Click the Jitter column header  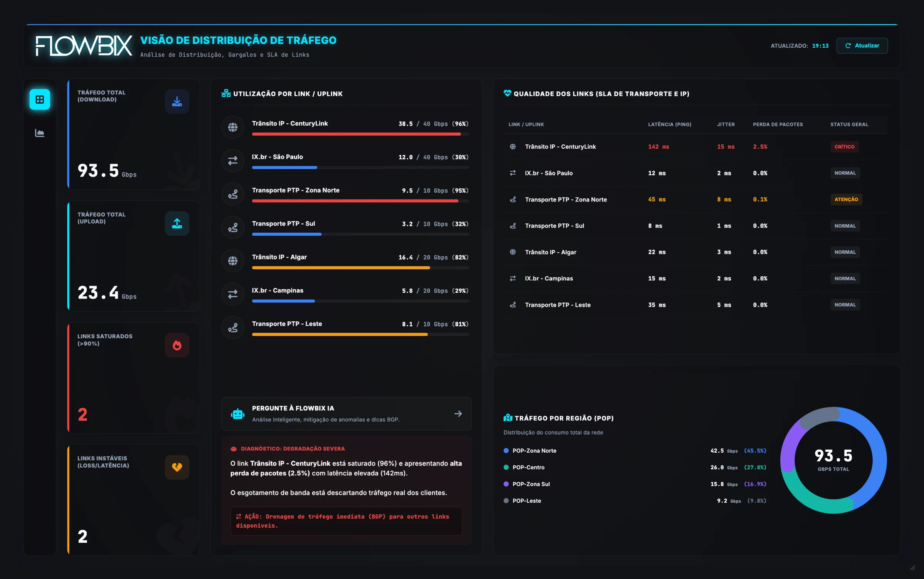coord(726,124)
